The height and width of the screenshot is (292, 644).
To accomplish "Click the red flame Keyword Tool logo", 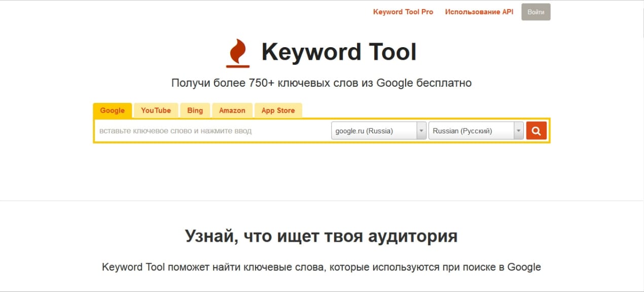I will point(237,53).
